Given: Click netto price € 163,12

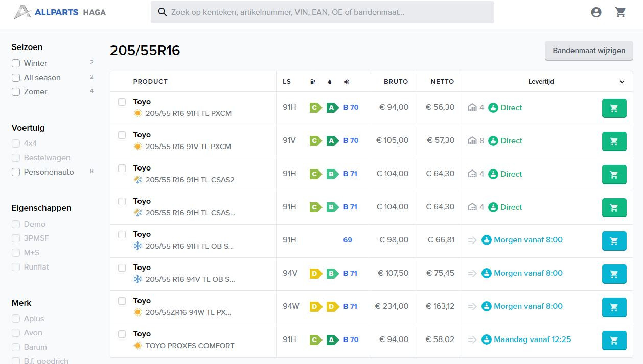Looking at the screenshot, I should point(440,306).
